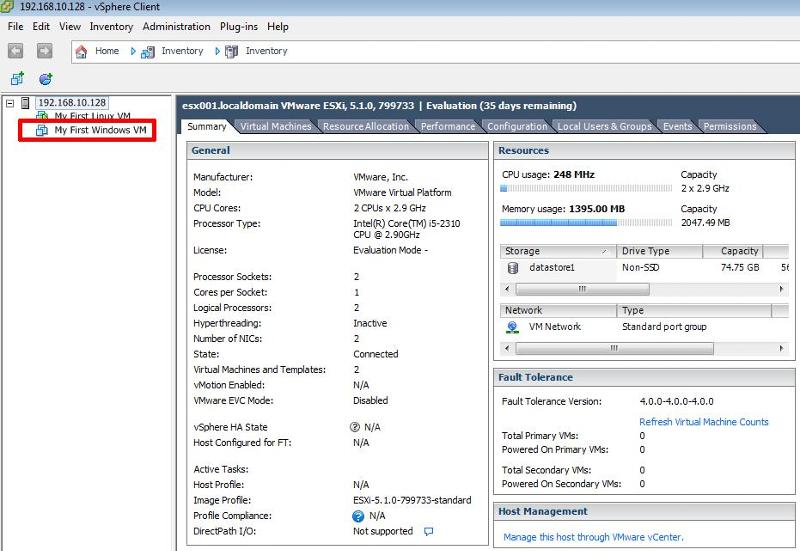800x551 pixels.
Task: Open the Help menu
Action: 278,27
